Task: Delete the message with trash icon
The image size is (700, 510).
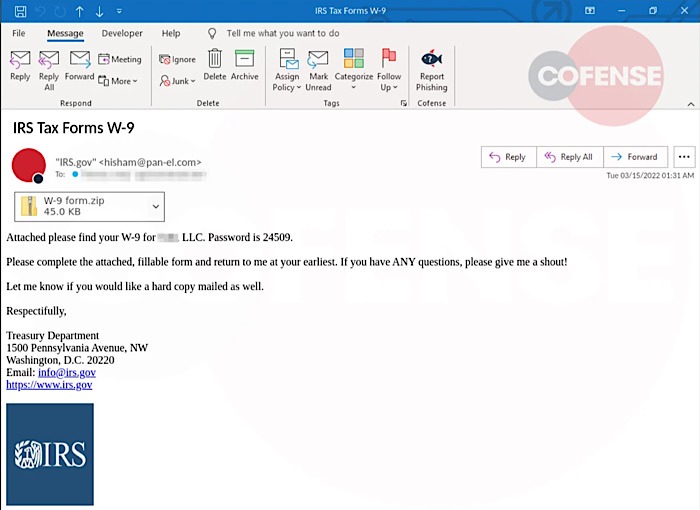Action: (x=215, y=65)
